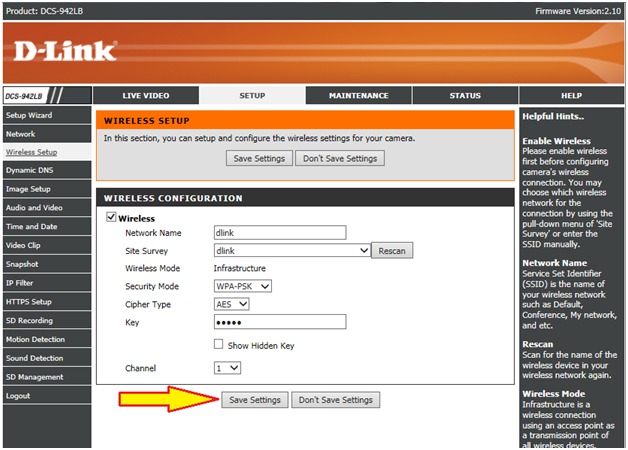Go to SD Recording page

point(29,320)
